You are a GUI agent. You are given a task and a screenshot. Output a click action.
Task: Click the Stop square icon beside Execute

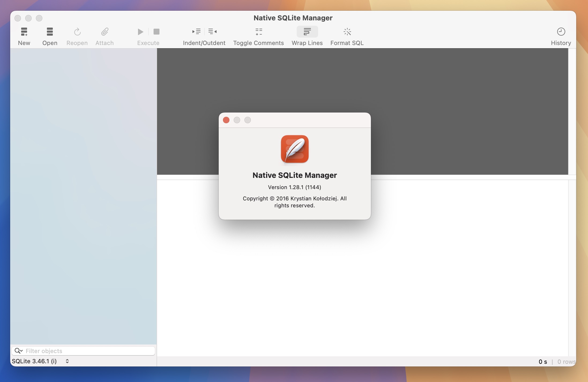click(157, 32)
